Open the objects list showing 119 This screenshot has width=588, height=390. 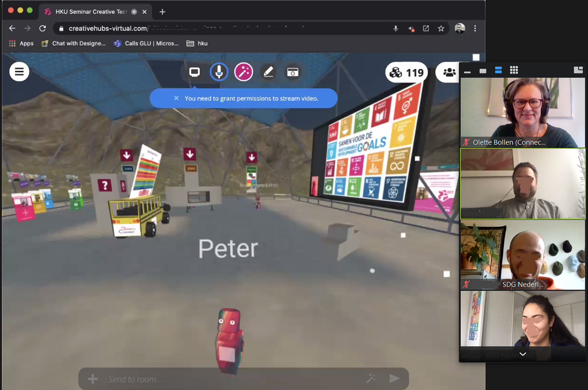(x=407, y=73)
